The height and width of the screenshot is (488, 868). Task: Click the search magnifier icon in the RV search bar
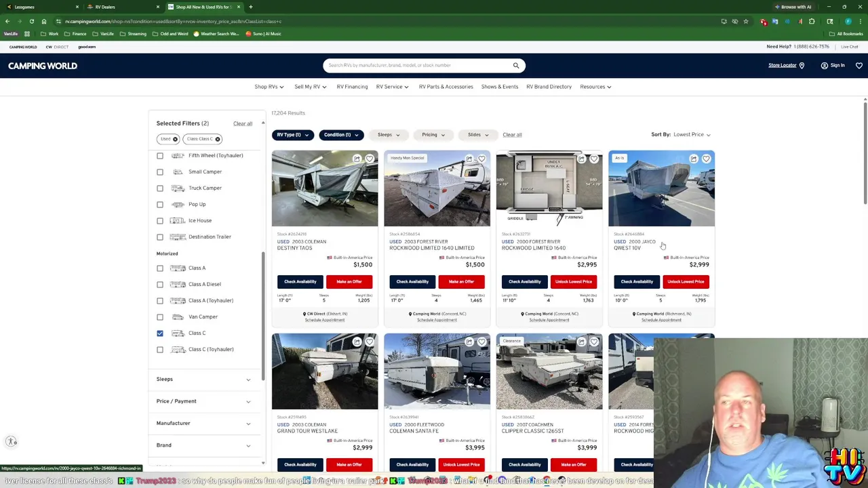click(x=516, y=66)
